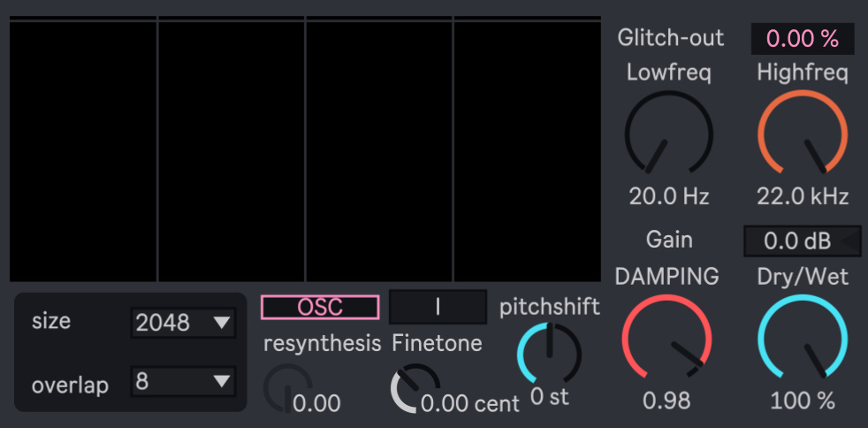Toggle the OSC button
This screenshot has width=868, height=428.
320,307
